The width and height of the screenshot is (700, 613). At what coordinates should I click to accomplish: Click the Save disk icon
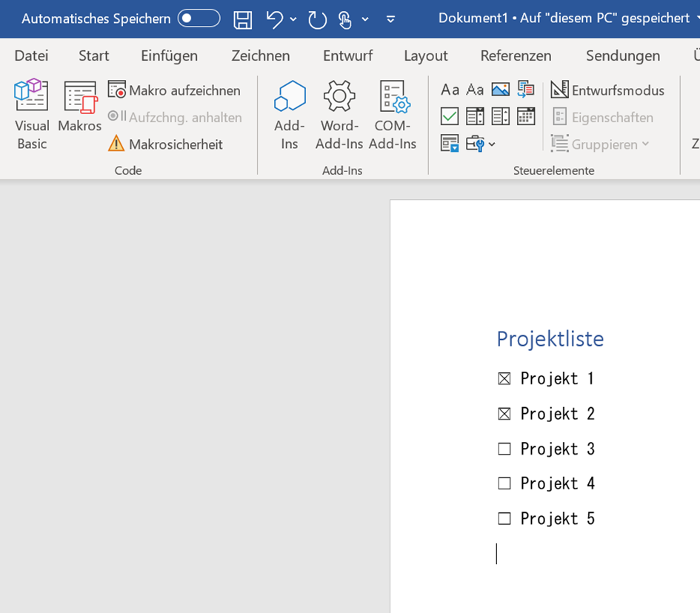(x=243, y=20)
